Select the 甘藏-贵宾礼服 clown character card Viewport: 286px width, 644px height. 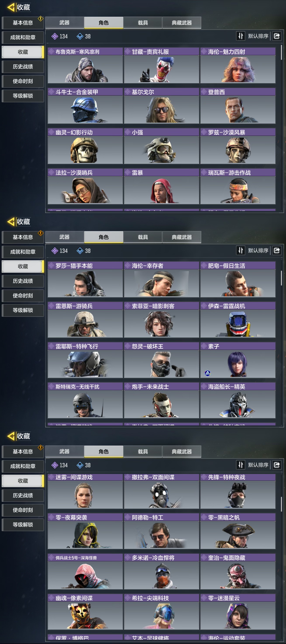click(162, 65)
